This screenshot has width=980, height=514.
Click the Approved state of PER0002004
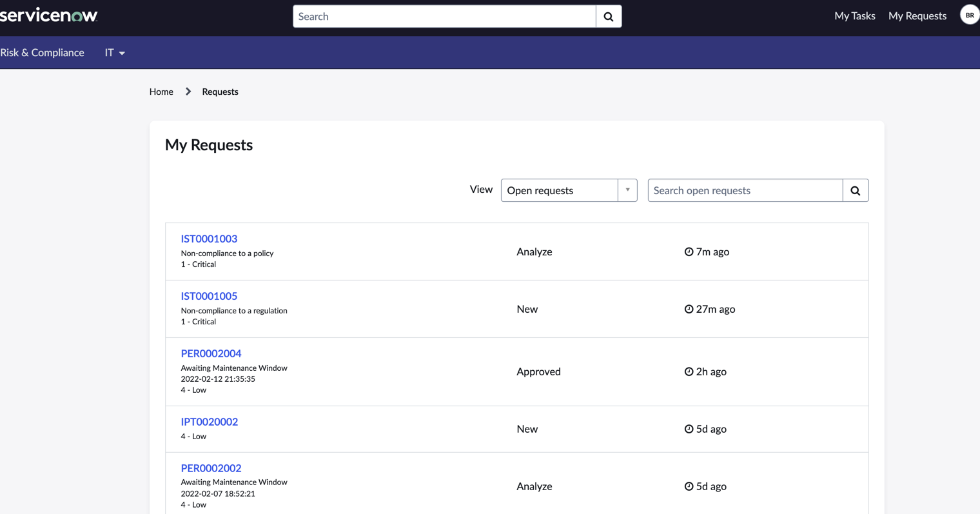click(x=538, y=371)
